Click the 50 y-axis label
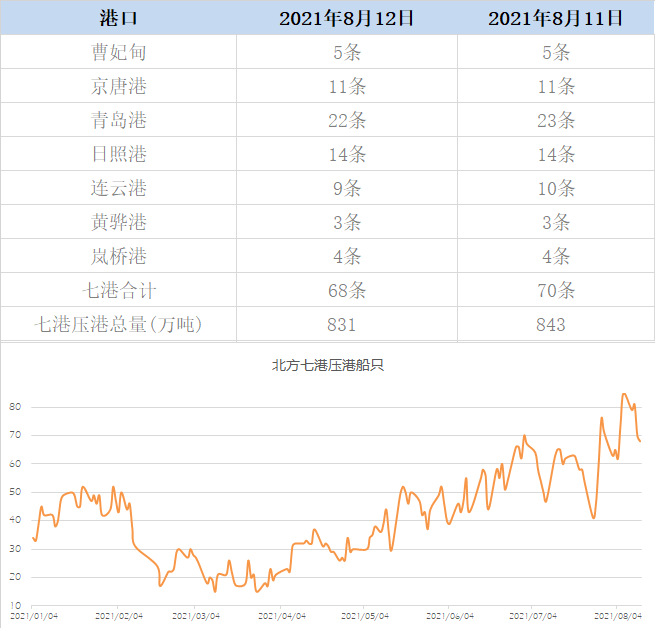The width and height of the screenshot is (655, 628). [x=15, y=492]
